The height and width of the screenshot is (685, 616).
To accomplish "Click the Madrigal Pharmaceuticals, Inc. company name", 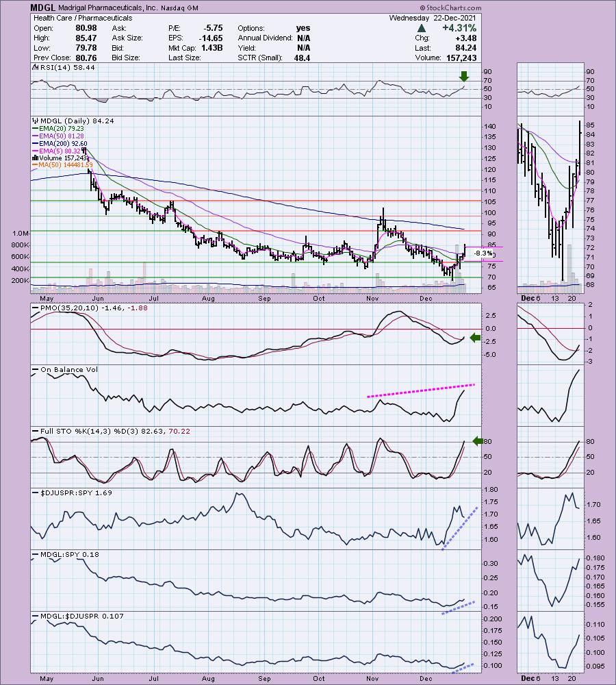I will (107, 8).
